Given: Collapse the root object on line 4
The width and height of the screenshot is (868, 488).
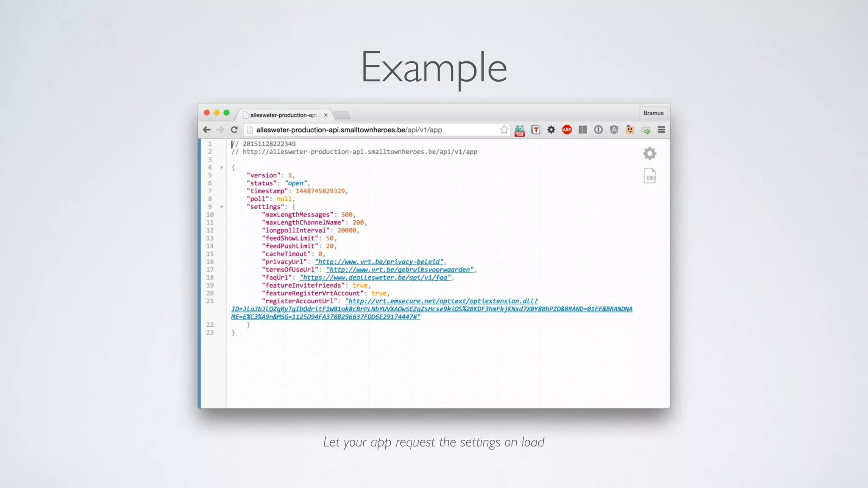Looking at the screenshot, I should pos(221,168).
